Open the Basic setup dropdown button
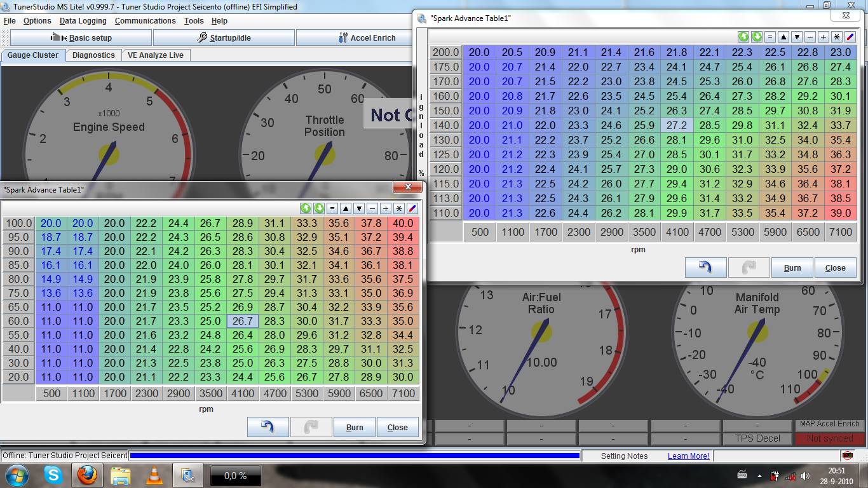This screenshot has height=488, width=868. click(81, 38)
